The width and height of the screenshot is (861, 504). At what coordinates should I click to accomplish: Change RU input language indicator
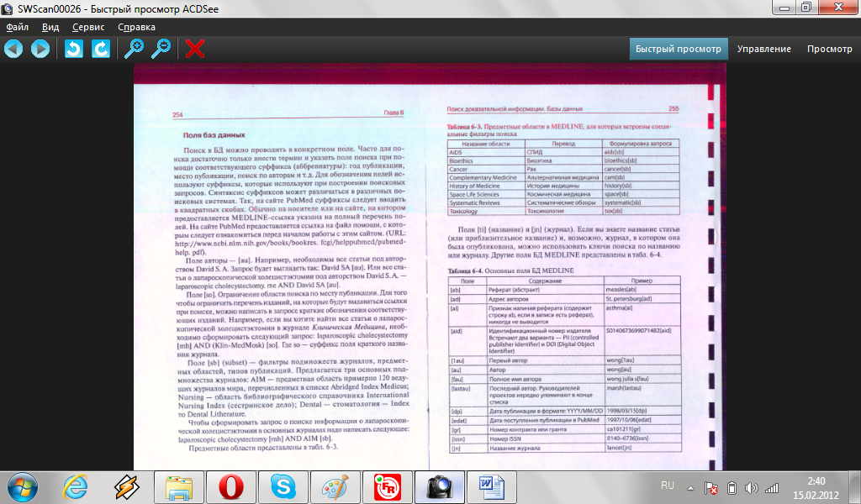pyautogui.click(x=667, y=486)
